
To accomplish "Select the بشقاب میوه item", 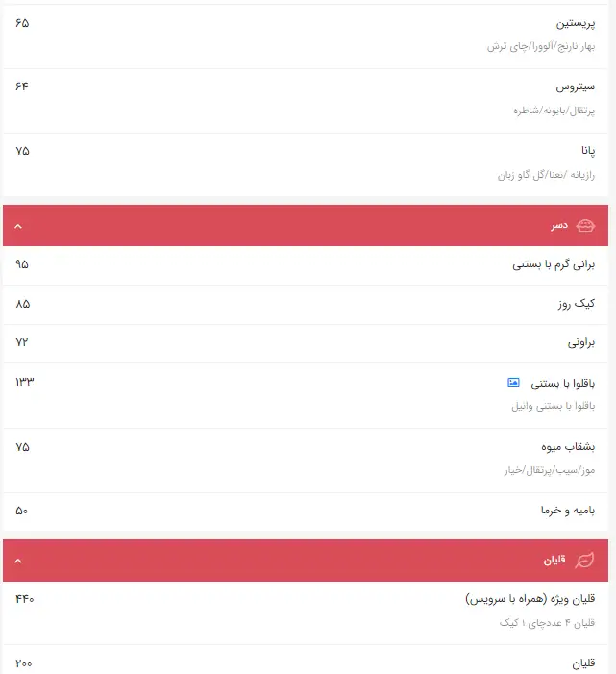I will [568, 447].
